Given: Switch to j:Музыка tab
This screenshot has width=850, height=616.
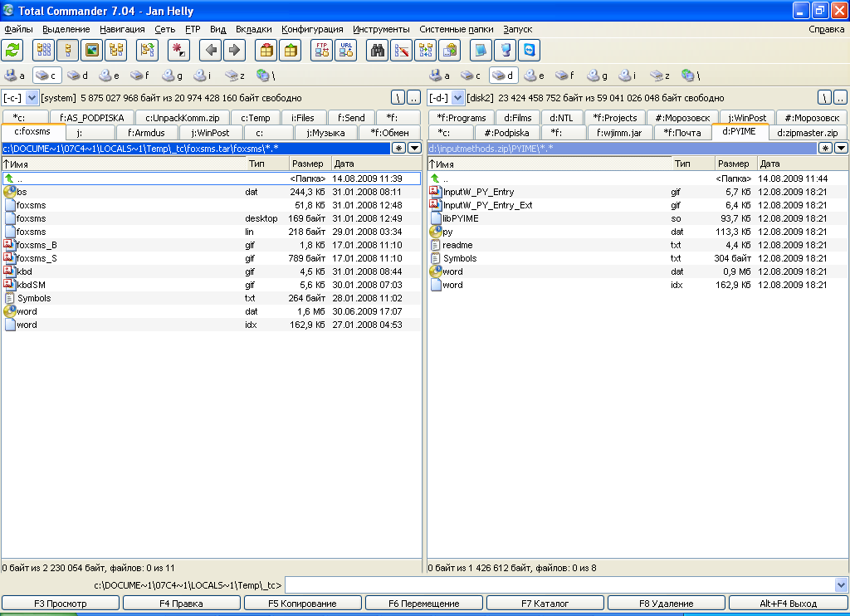Looking at the screenshot, I should tap(326, 133).
